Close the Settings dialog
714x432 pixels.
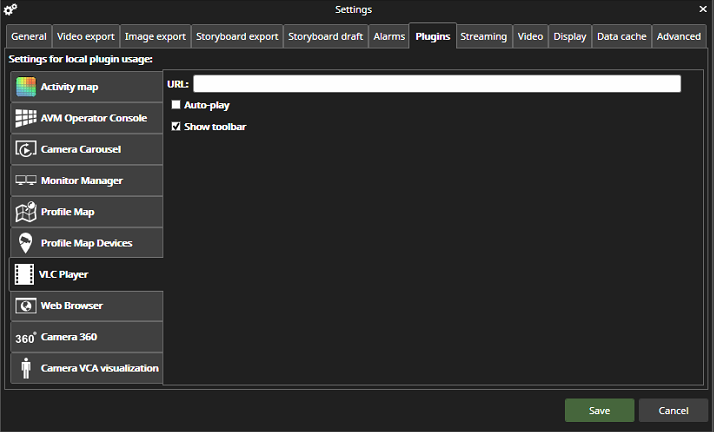coord(703,9)
